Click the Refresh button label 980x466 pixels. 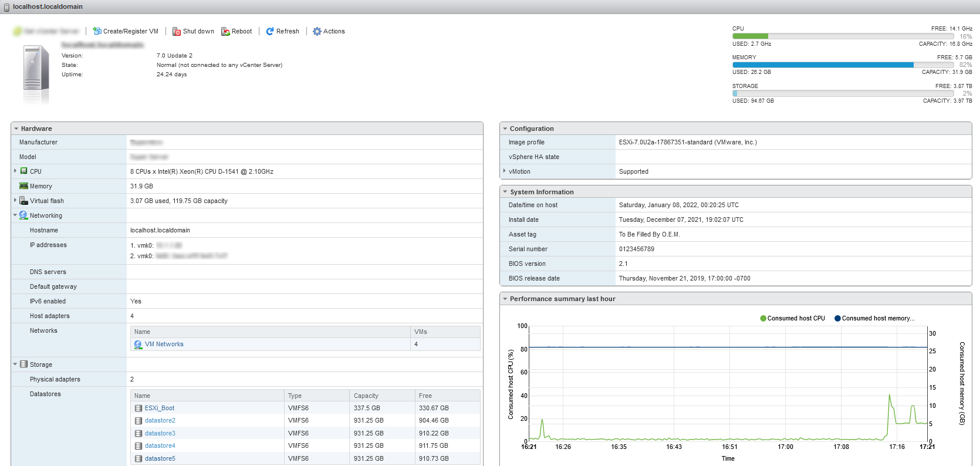point(288,31)
